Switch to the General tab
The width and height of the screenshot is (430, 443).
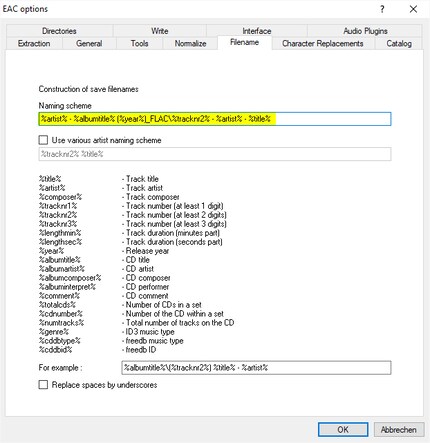89,43
